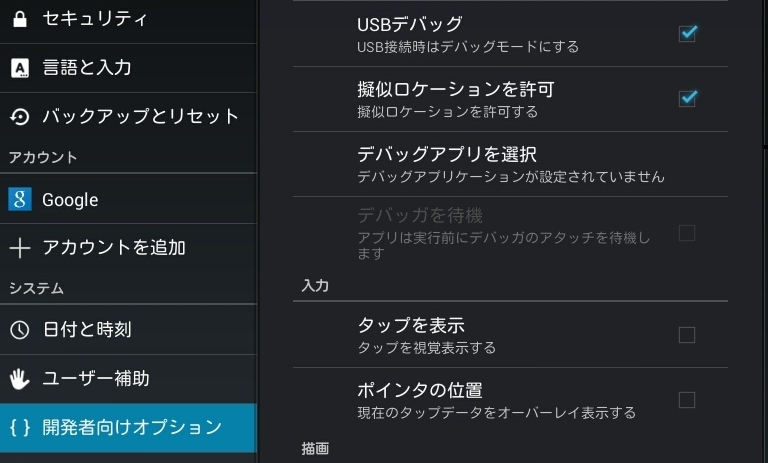768x463 pixels.
Task: Click the clock icon for 日付と時刻
Action: click(x=20, y=329)
